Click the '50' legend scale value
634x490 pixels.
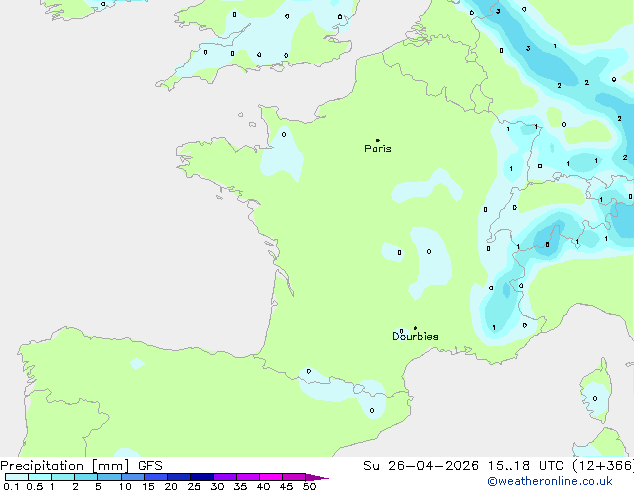point(309,486)
